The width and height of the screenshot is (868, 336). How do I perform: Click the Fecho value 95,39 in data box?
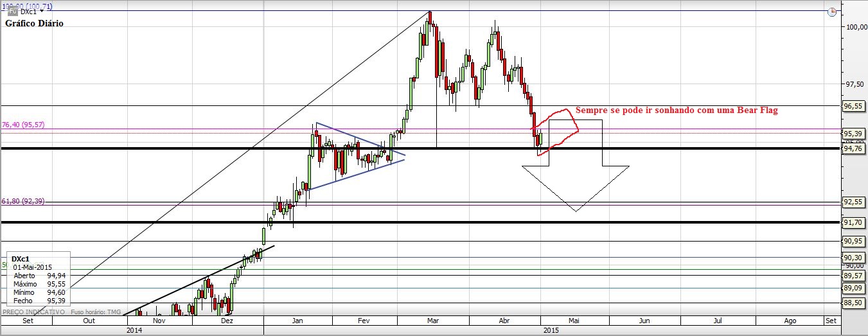(x=57, y=300)
